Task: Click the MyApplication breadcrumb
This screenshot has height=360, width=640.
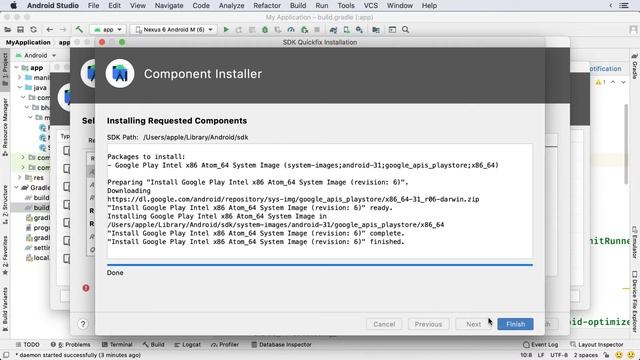Action: (x=28, y=42)
